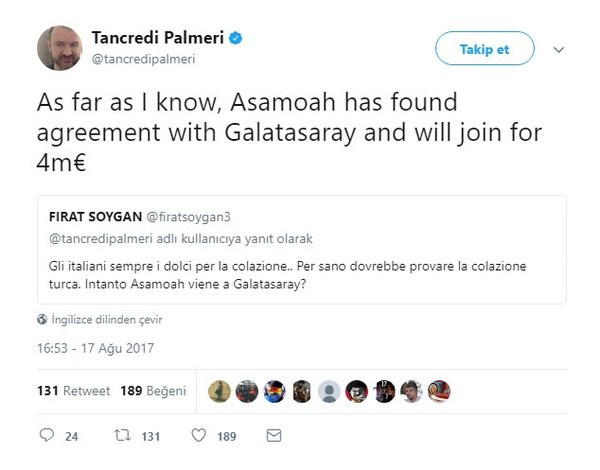This screenshot has width=600, height=470.
Task: View the 189 Beğeni list
Action: click(x=153, y=391)
